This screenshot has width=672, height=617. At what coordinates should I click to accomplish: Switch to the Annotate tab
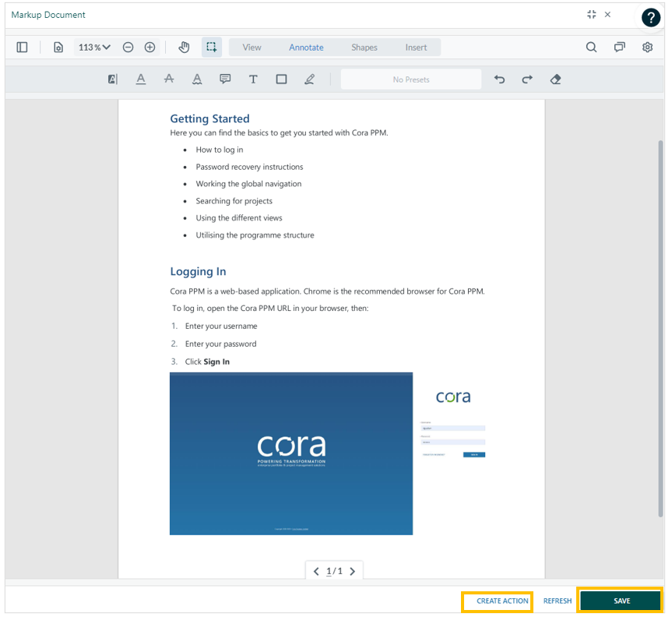click(x=306, y=48)
